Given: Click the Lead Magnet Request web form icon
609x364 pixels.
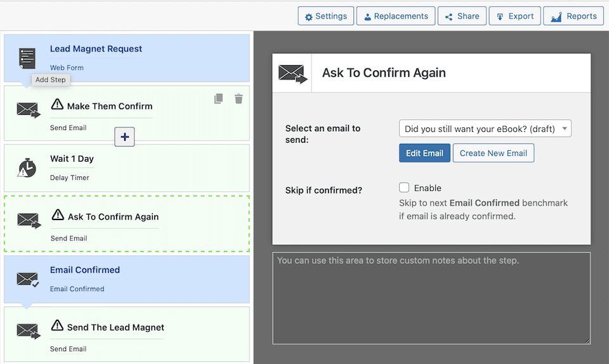Looking at the screenshot, I should pyautogui.click(x=27, y=58).
